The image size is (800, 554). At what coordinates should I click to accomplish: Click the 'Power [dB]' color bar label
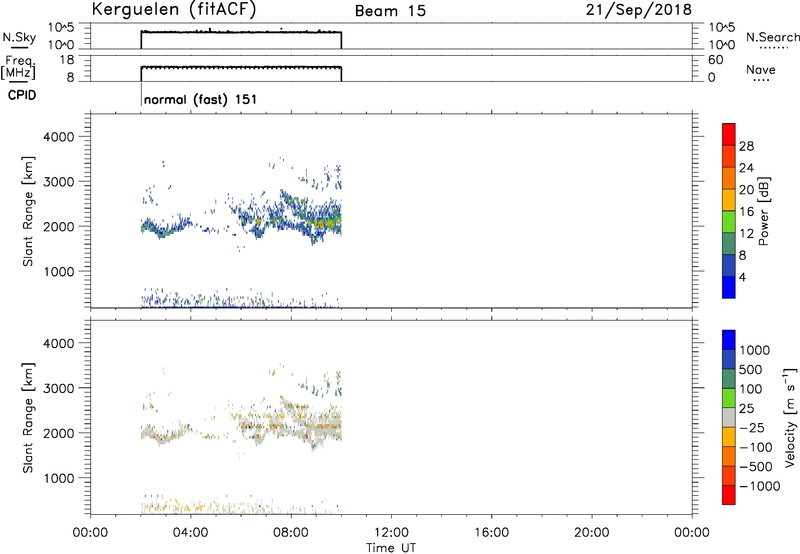pyautogui.click(x=763, y=211)
